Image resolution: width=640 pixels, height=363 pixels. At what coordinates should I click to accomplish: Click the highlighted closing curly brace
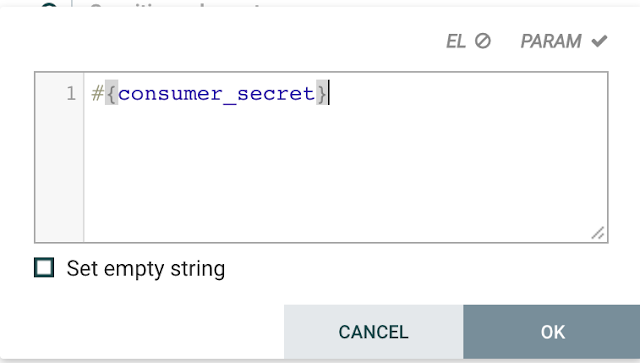(x=322, y=93)
